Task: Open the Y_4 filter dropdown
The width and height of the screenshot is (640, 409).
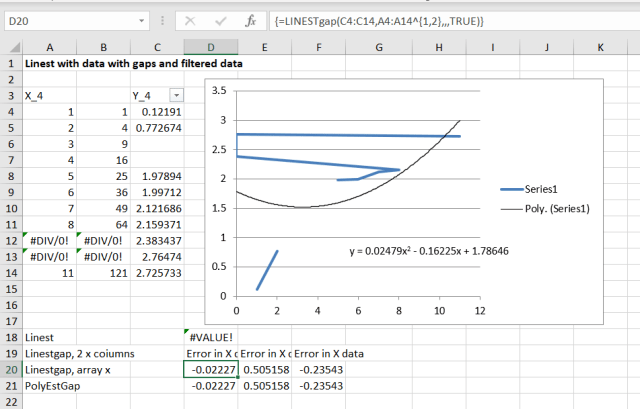Action: click(176, 95)
